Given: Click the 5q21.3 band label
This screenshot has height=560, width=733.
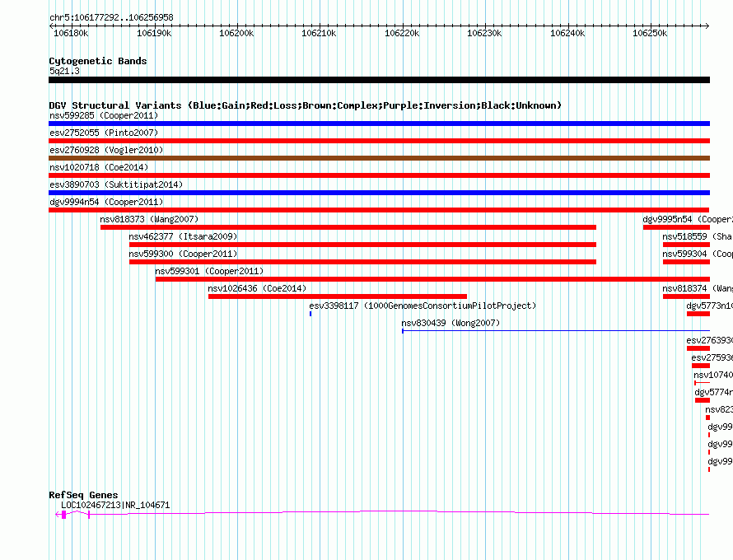Looking at the screenshot, I should pyautogui.click(x=64, y=71).
